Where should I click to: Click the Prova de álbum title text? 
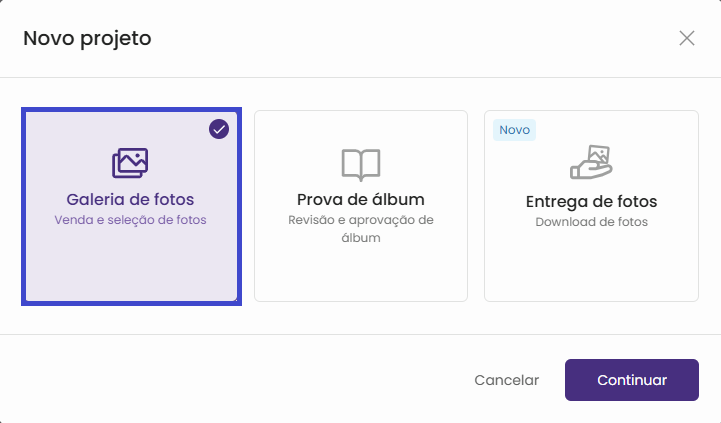[x=361, y=199]
